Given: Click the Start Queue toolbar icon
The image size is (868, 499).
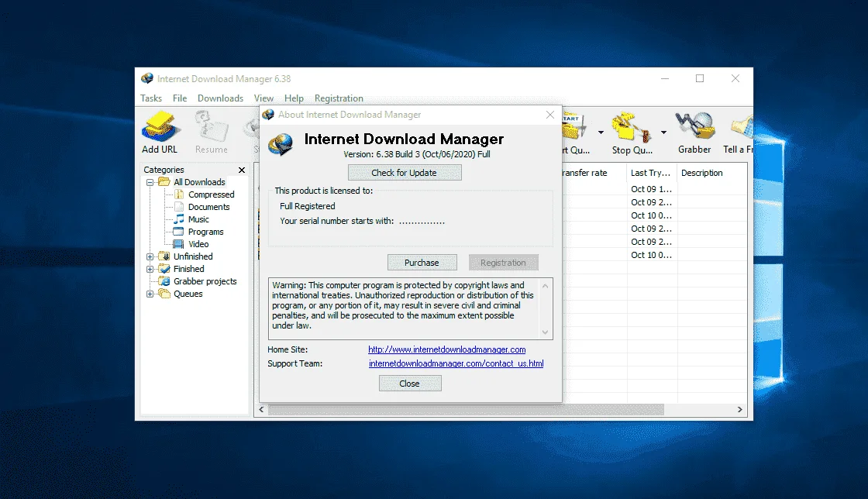Looking at the screenshot, I should tap(574, 126).
